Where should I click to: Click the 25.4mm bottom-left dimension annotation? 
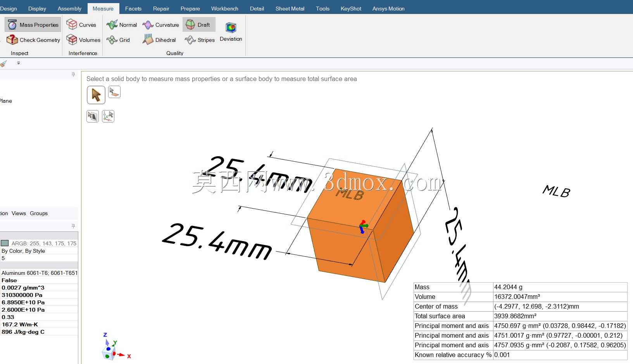coord(217,241)
